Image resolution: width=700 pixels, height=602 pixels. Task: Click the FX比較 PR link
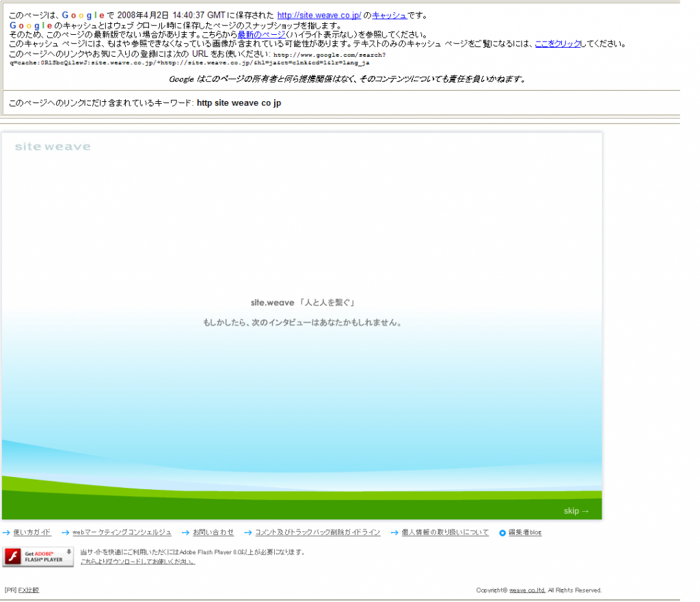pos(29,590)
